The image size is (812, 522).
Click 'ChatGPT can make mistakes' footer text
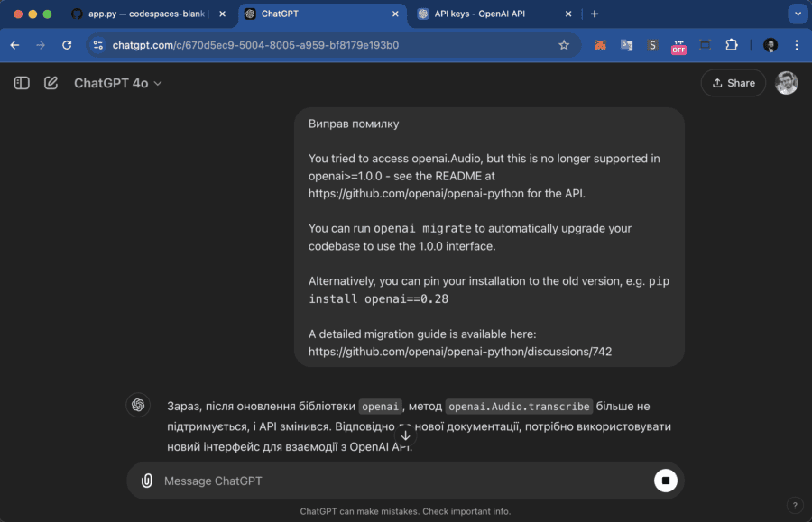[405, 511]
